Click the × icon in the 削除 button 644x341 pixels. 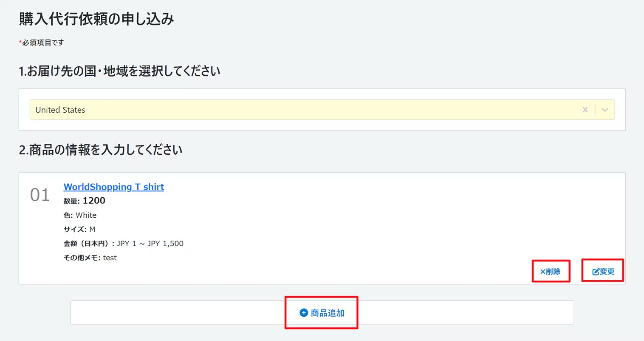coord(542,271)
